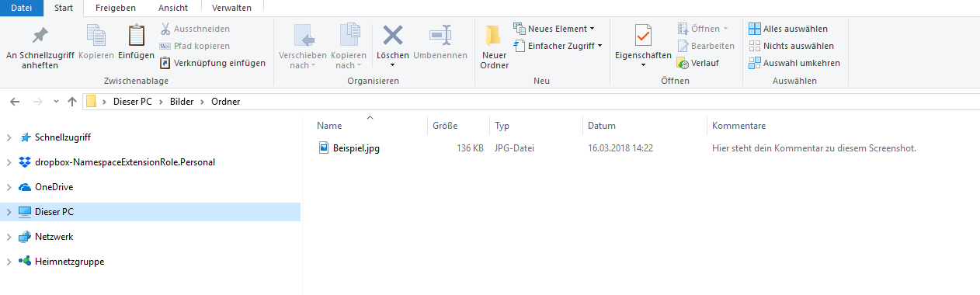
Task: Pin folder with An Schnellzugriff anheften icon
Action: [x=40, y=36]
